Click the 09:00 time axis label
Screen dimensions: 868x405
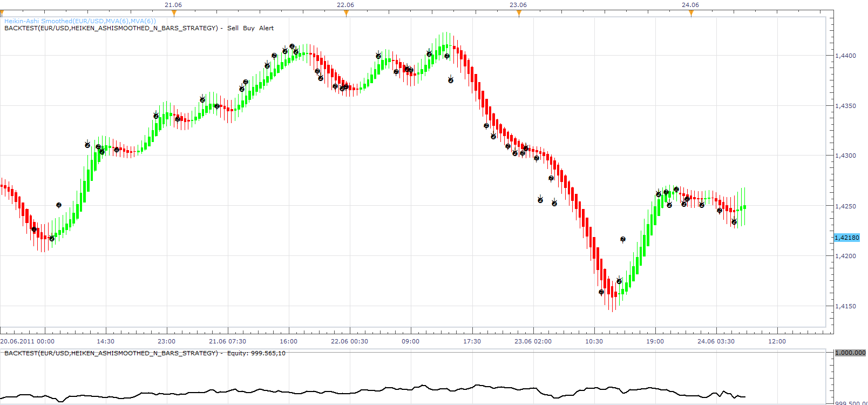(410, 341)
